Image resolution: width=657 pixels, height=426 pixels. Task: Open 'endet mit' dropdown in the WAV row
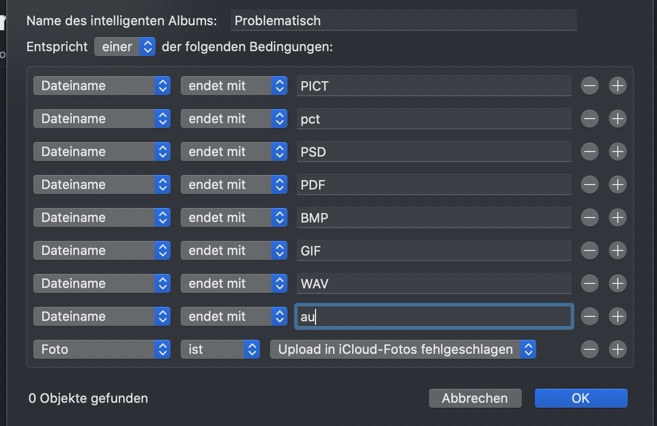(234, 284)
